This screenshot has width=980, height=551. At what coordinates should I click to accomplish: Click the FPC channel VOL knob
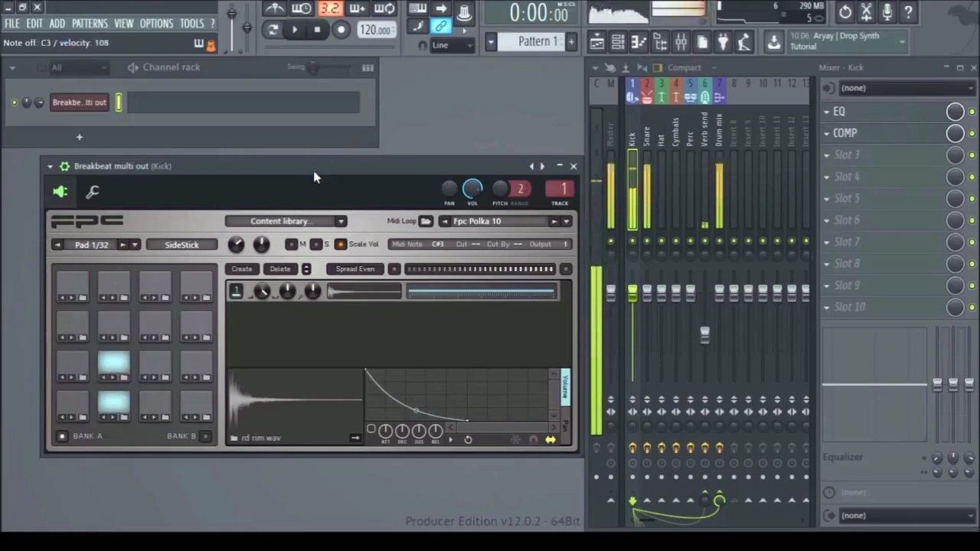click(x=472, y=188)
